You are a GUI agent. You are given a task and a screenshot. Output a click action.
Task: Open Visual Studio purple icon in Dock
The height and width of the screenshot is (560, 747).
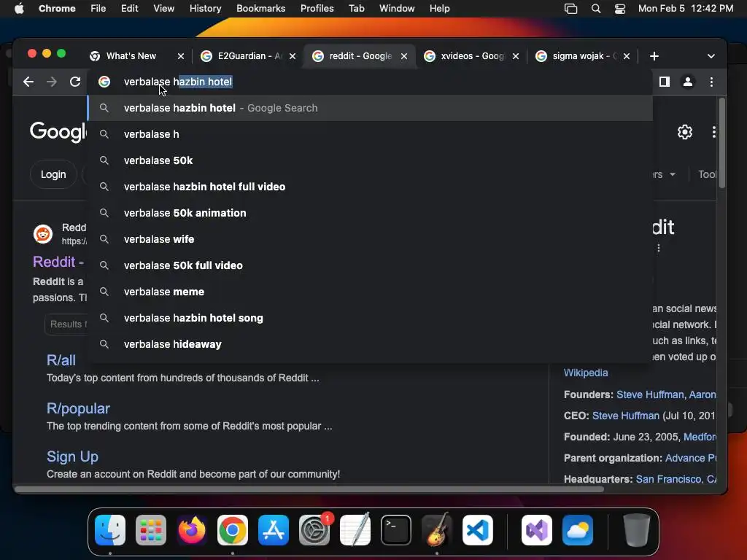[537, 530]
